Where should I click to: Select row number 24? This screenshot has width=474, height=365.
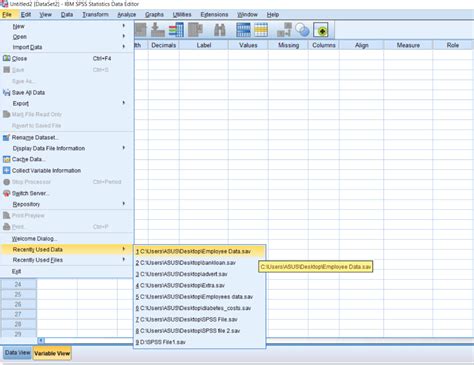tap(18, 284)
